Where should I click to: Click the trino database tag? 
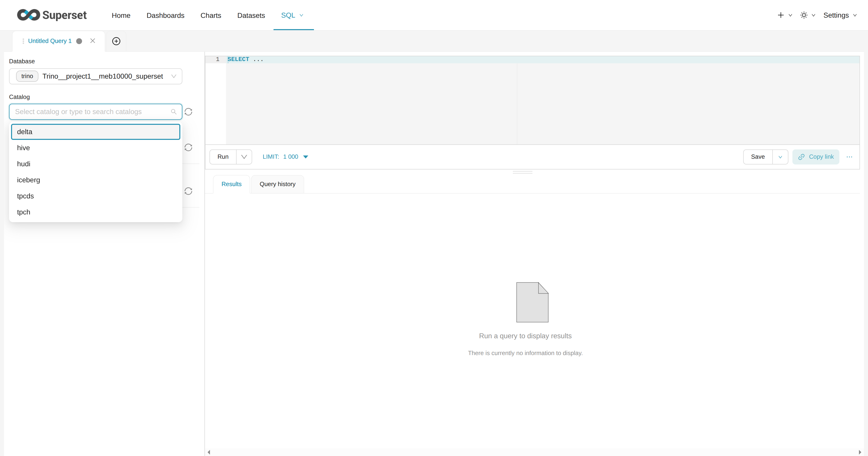[27, 76]
